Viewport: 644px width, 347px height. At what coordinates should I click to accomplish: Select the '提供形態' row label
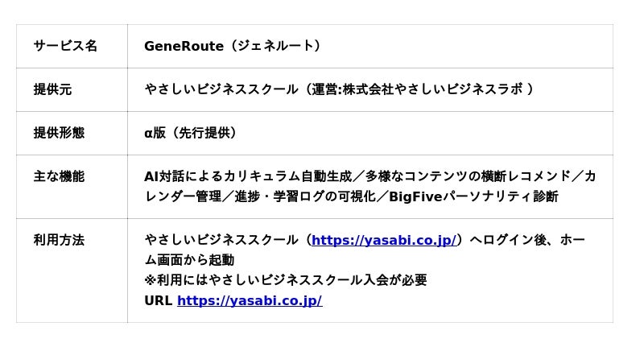(x=59, y=133)
